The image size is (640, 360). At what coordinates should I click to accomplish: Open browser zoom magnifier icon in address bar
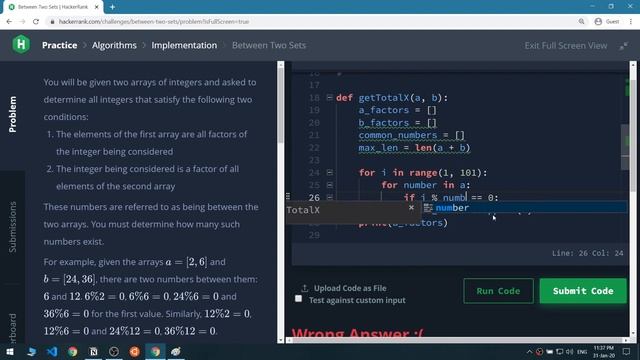[582, 22]
